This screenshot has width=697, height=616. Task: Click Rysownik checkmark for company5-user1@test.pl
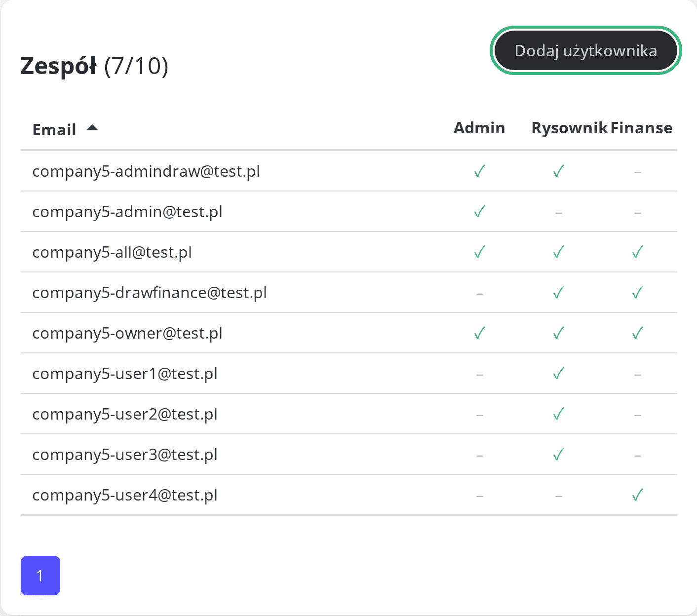[x=559, y=374]
